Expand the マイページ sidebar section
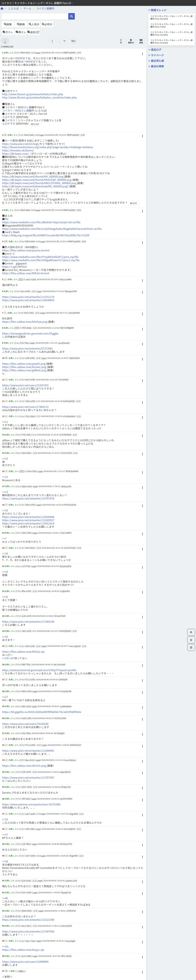196x980 pixels. point(156,55)
